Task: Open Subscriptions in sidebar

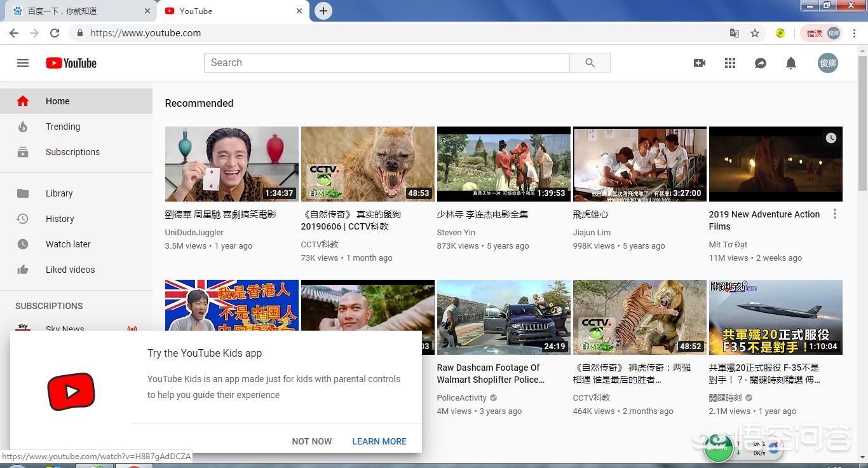Action: 76,152
